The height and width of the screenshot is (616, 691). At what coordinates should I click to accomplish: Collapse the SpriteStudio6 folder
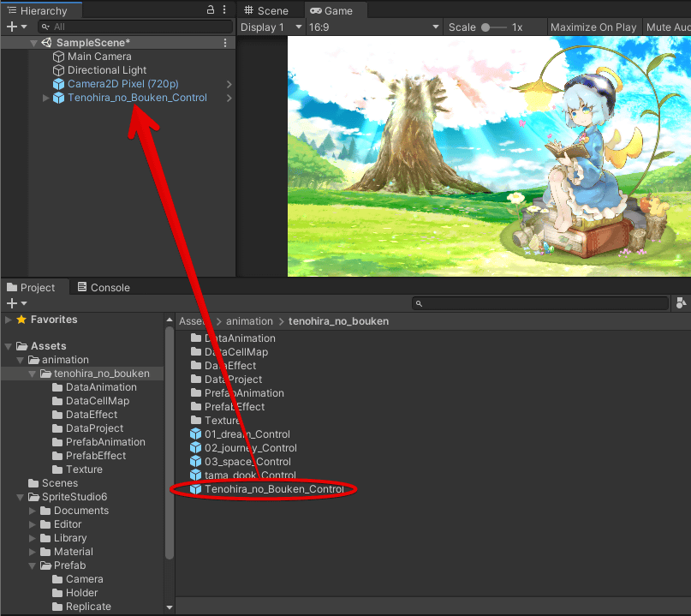20,497
